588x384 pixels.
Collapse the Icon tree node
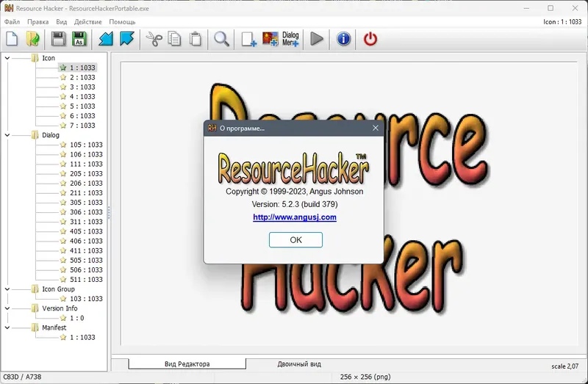(7, 58)
